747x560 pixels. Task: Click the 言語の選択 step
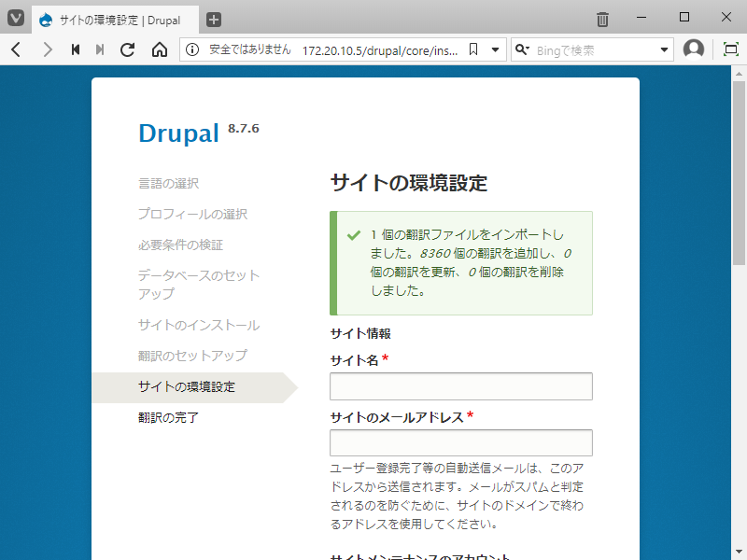pos(169,183)
